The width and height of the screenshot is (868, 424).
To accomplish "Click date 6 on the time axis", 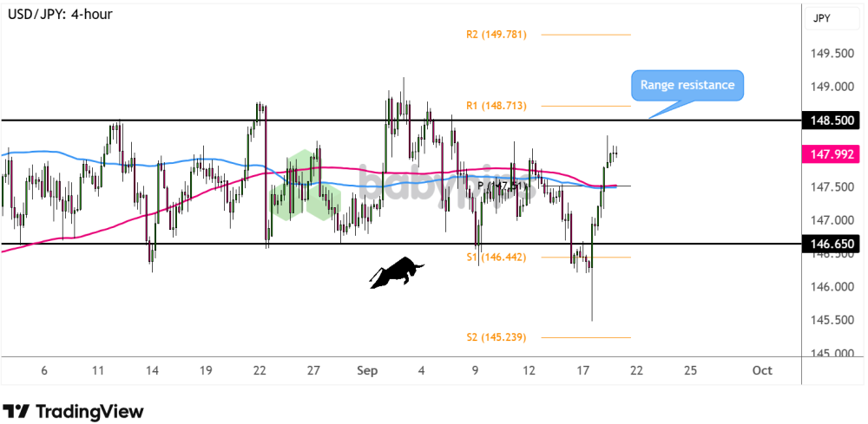I will (x=44, y=370).
